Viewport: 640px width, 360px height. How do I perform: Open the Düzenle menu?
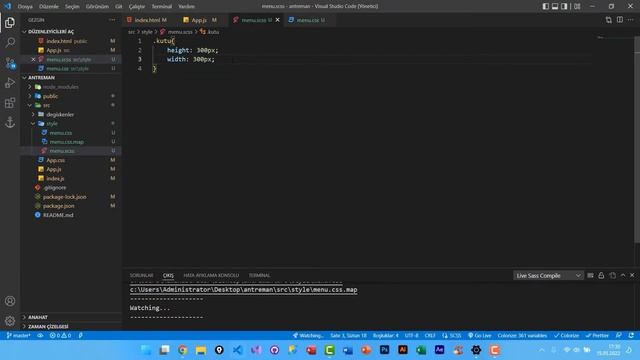coord(49,6)
